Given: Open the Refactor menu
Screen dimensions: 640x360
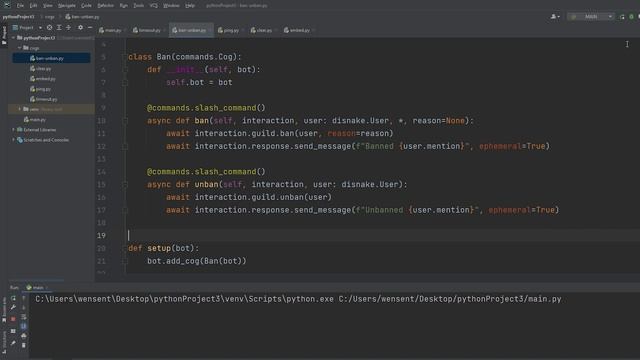Looking at the screenshot, I should 106,6.
